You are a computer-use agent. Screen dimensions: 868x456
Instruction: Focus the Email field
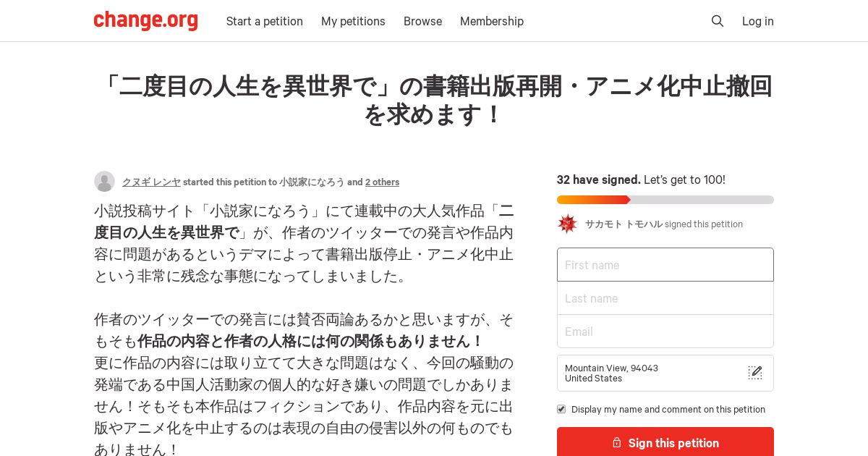[x=665, y=332]
